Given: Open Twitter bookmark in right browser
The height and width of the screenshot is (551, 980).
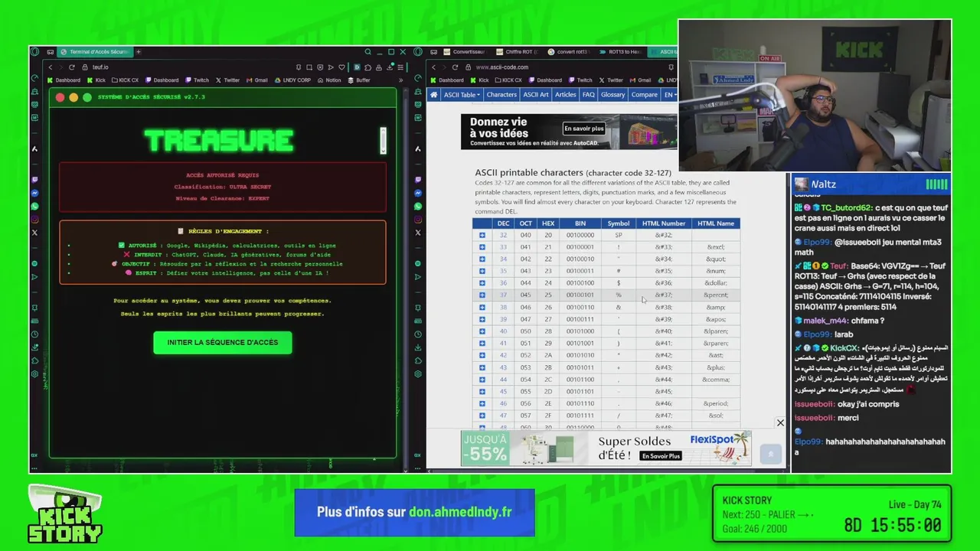Looking at the screenshot, I should [x=611, y=80].
